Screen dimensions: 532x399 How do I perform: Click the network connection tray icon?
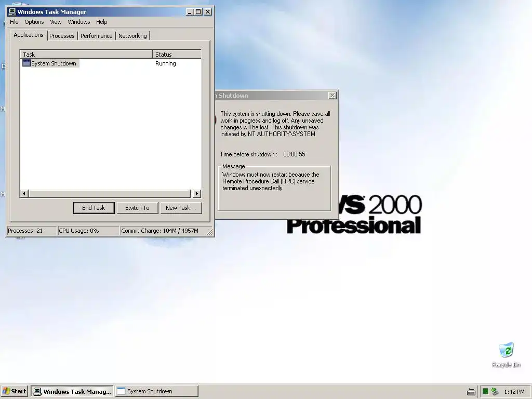495,392
